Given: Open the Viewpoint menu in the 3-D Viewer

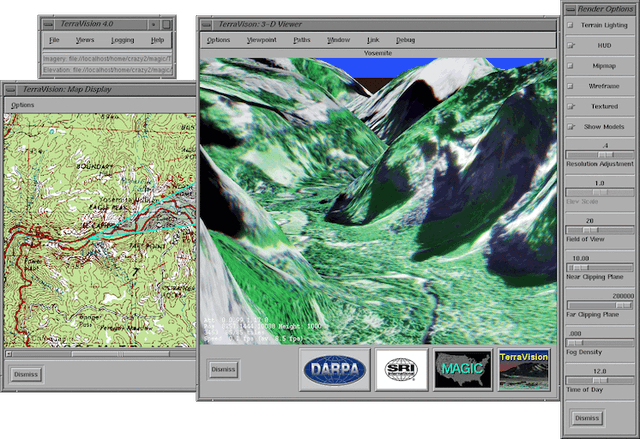Looking at the screenshot, I should (261, 40).
